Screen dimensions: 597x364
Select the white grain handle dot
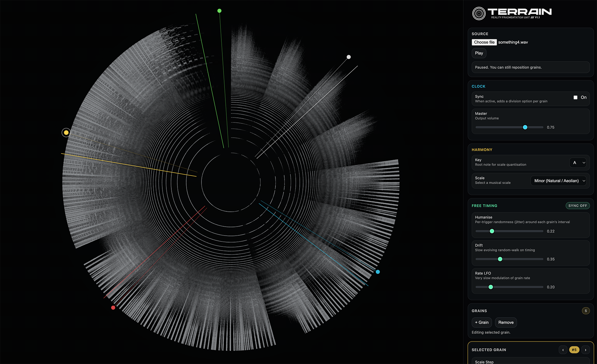point(349,57)
